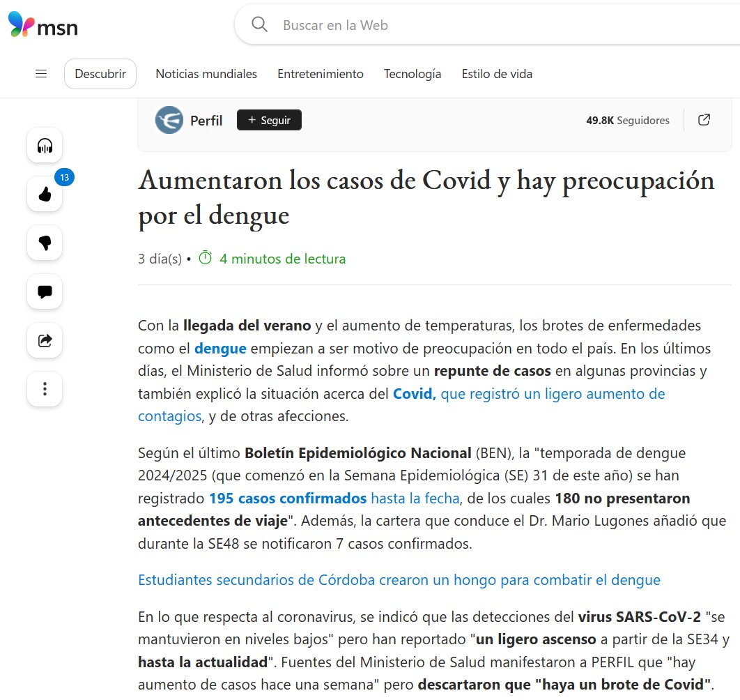Viewport: 740px width, 700px height.
Task: Like the article with thumbs up
Action: pos(45,195)
